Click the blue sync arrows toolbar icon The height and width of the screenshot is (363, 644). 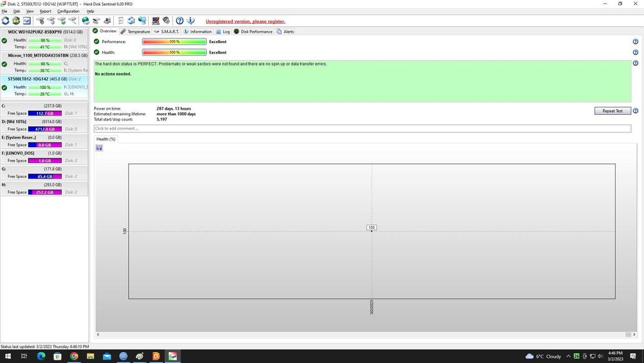coord(131,21)
